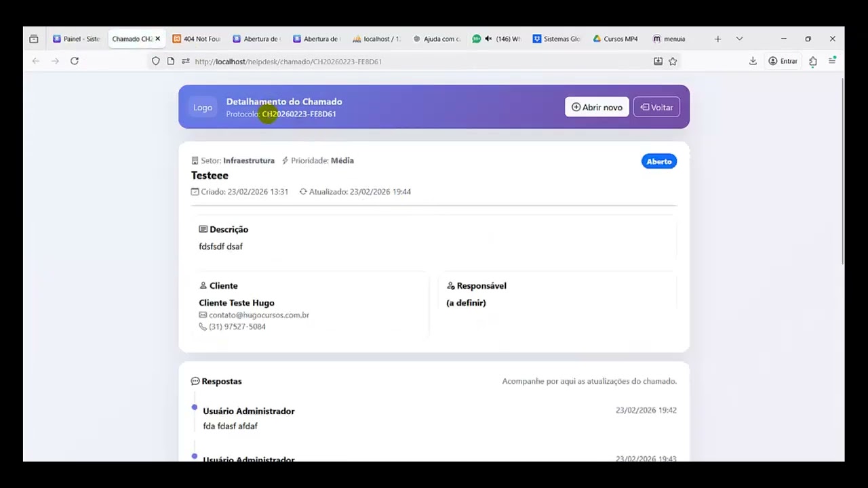
Task: Click the (a definir) responsible text
Action: tap(466, 303)
